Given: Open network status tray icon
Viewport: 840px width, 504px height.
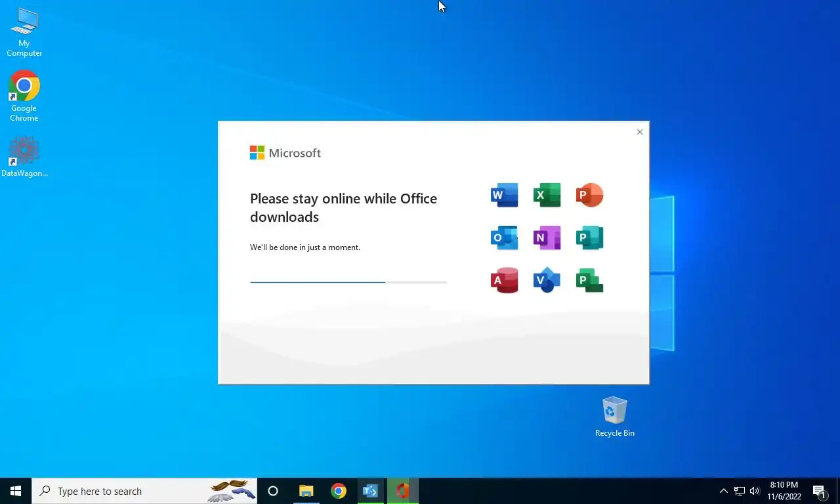Looking at the screenshot, I should coord(740,491).
